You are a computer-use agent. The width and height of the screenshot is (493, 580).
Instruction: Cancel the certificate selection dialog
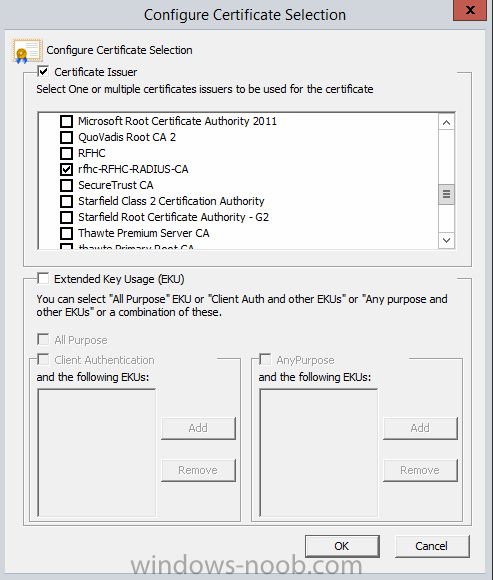pyautogui.click(x=432, y=546)
